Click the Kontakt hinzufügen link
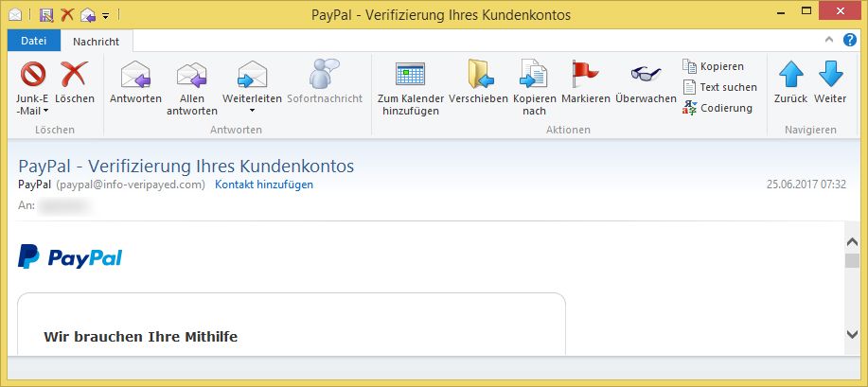 [x=264, y=185]
